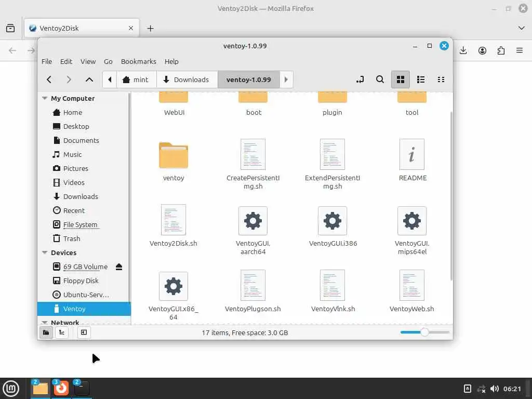Click the file pane vertical scrollbar
This screenshot has height=399, width=532.
click(x=451, y=196)
